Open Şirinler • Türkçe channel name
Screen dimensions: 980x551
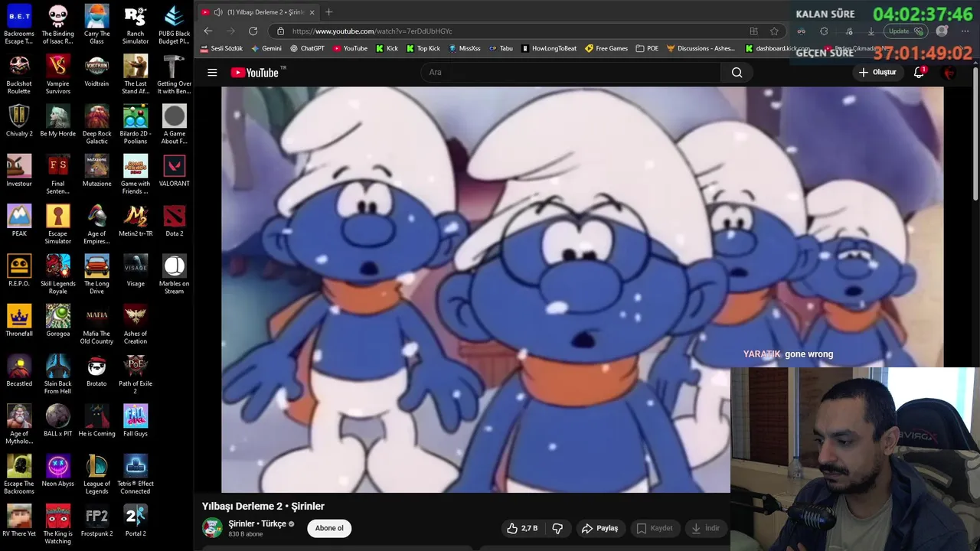257,523
